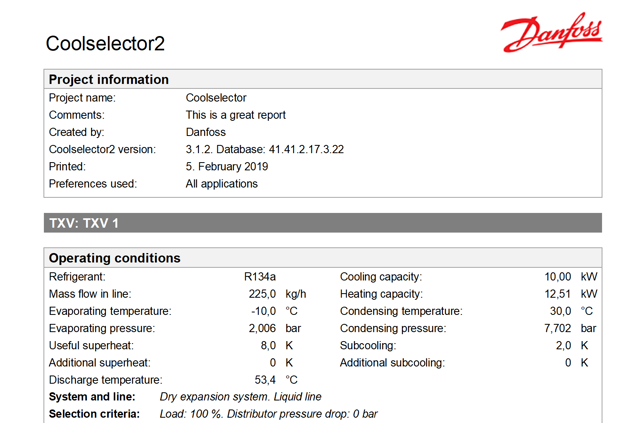Viewport: 640px width, 423px height.
Task: Select the Project information section header
Action: point(109,80)
